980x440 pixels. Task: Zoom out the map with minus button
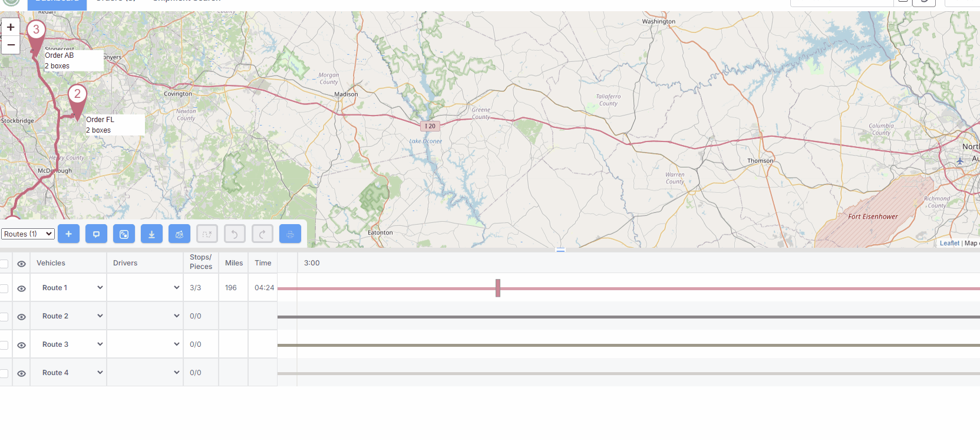(11, 45)
